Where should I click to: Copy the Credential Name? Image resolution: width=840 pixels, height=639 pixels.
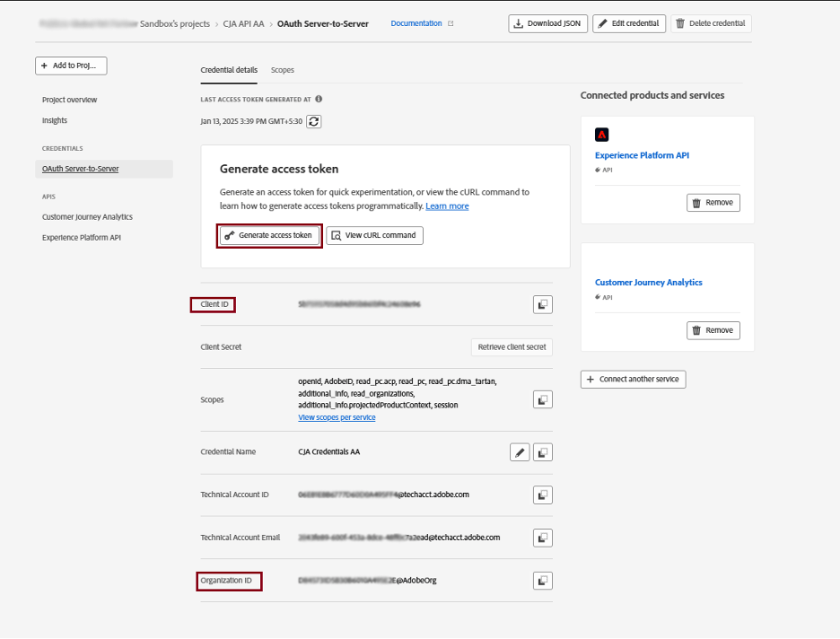542,451
